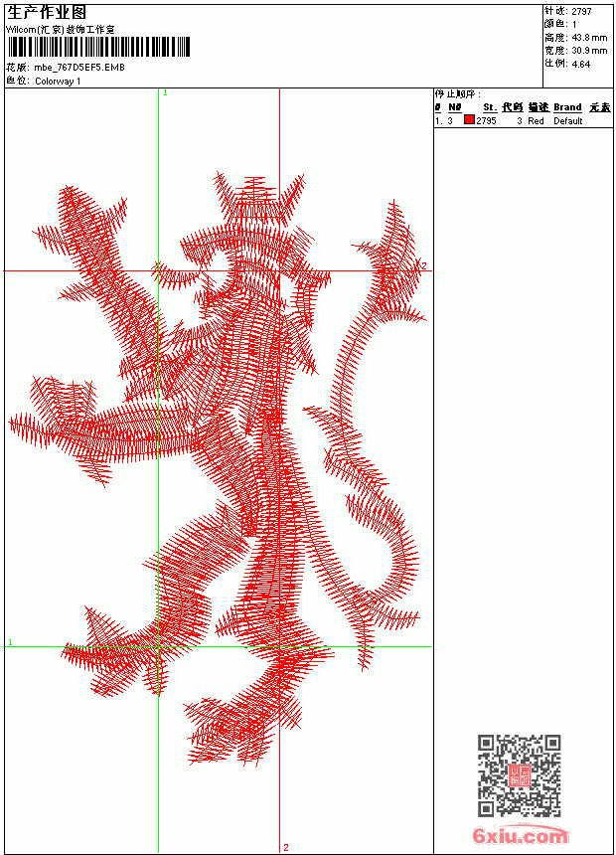Click the St. column header
Screen dimensions: 616x855
[x=490, y=107]
